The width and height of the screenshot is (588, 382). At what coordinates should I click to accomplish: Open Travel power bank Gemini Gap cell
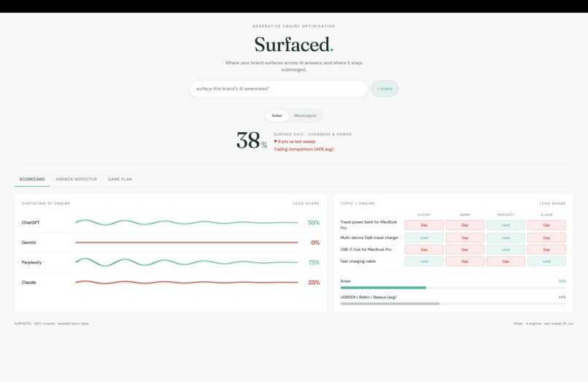coord(465,225)
